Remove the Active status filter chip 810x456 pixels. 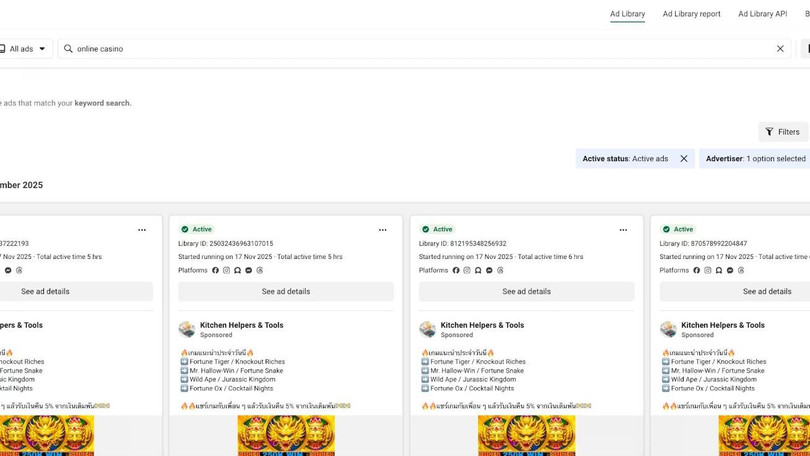coord(684,159)
